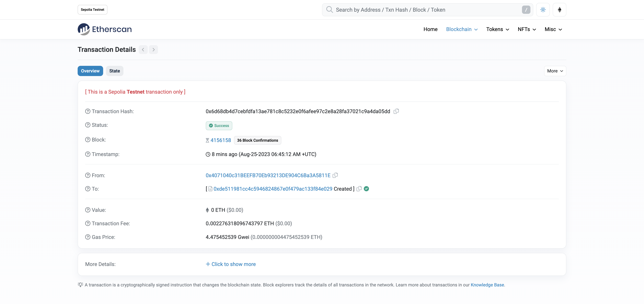Copy the To contract address

pos(359,189)
